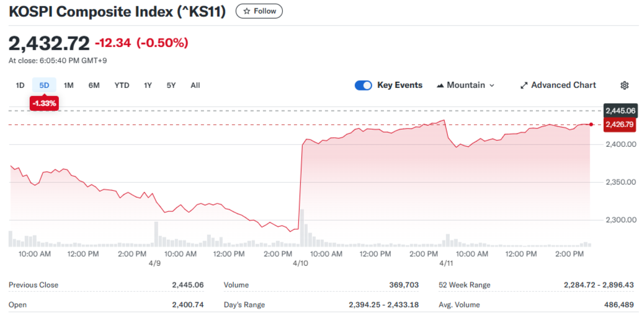Click the Volume value 369,703
644x321 pixels.
coord(404,285)
